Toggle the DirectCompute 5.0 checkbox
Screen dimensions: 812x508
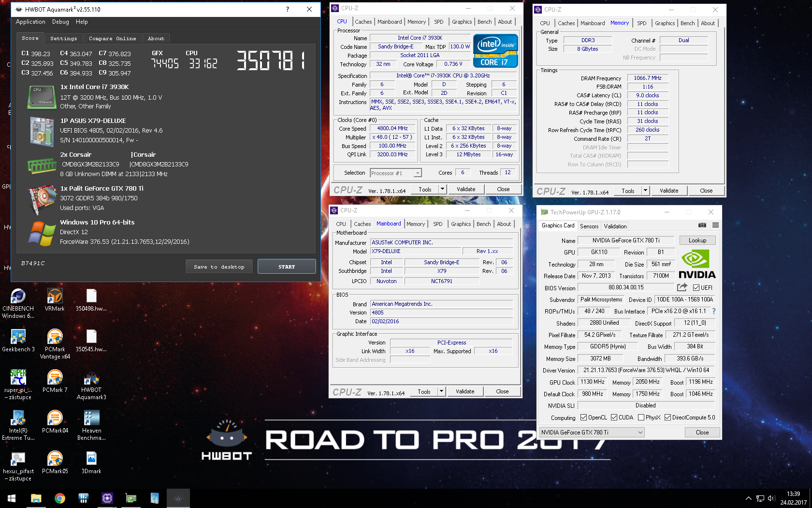[667, 418]
